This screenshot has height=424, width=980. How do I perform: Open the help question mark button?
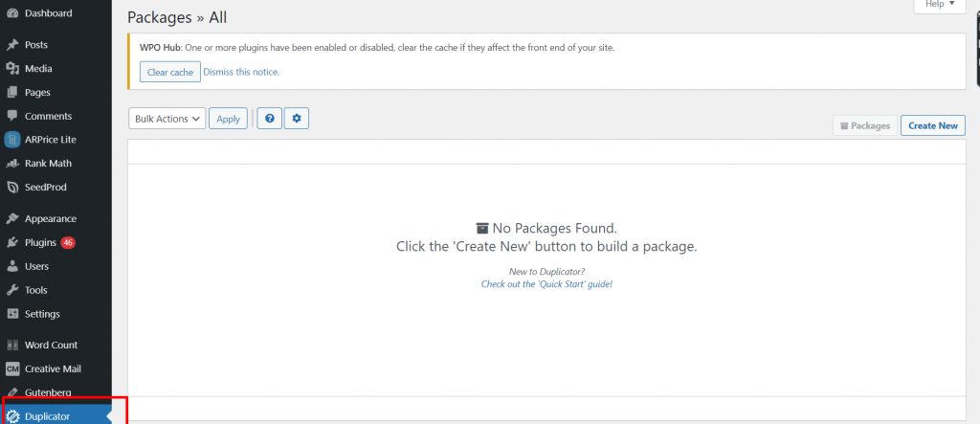click(269, 118)
